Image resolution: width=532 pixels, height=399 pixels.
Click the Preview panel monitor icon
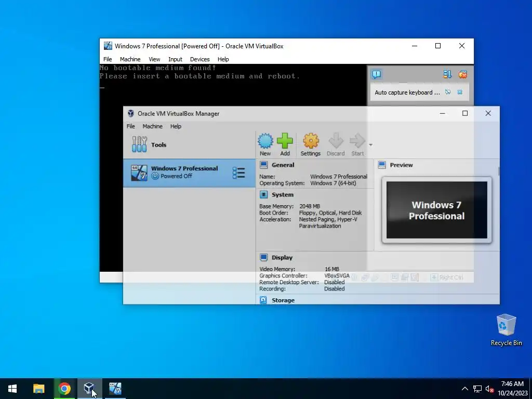click(x=382, y=165)
